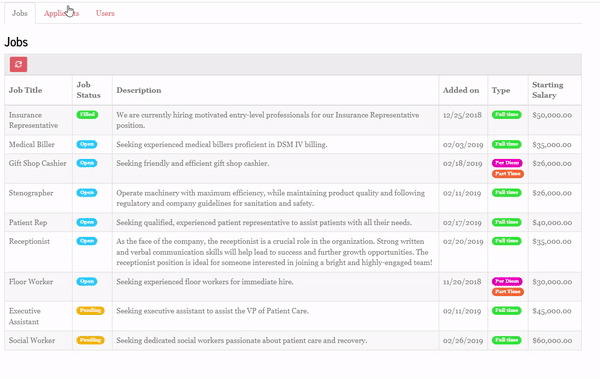Click the Part Time badge for Gift Shop Cashier
Screen dimensions: 600x379
[x=508, y=174]
